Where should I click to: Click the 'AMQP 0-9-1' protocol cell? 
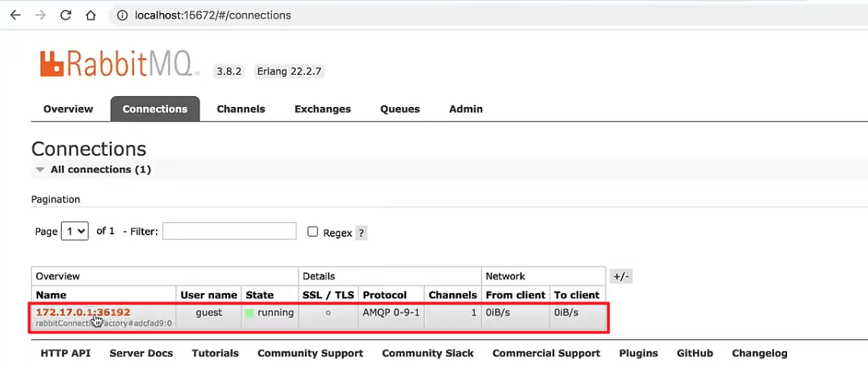pyautogui.click(x=391, y=313)
